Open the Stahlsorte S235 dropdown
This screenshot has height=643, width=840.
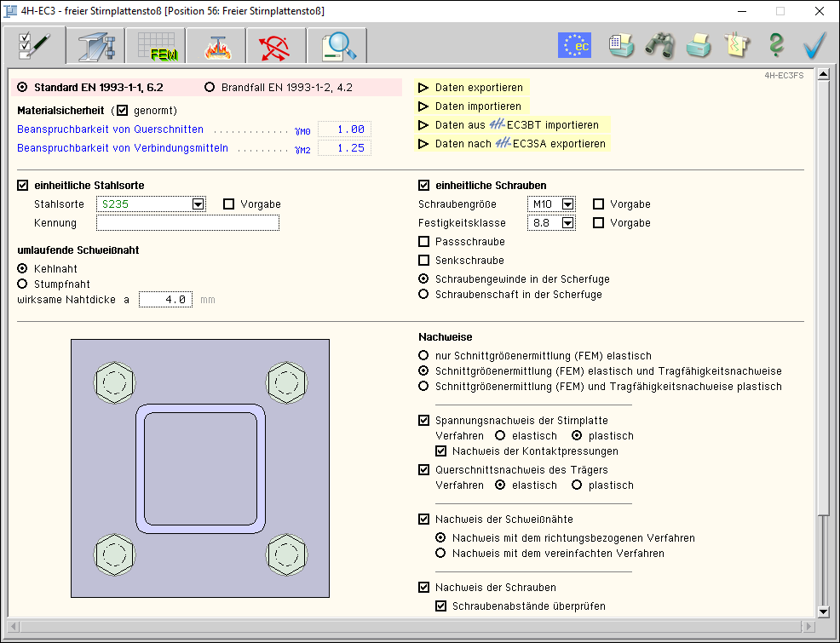click(x=198, y=204)
